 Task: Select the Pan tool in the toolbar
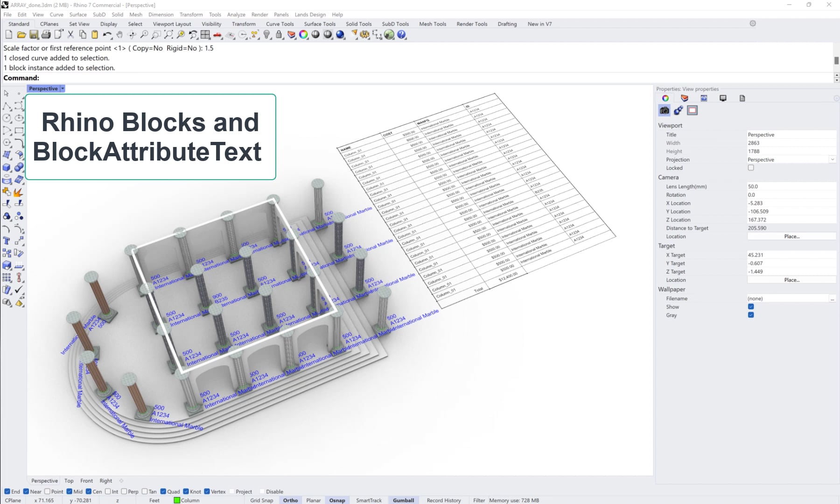[120, 35]
